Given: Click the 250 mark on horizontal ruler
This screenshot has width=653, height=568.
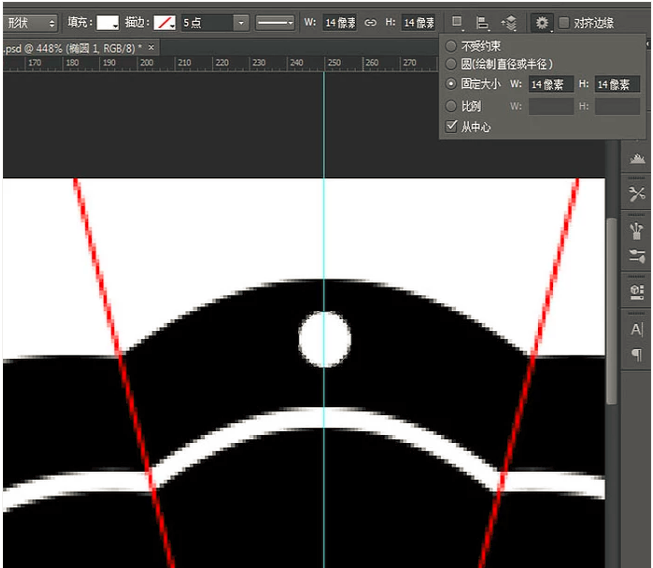Looking at the screenshot, I should tap(334, 62).
